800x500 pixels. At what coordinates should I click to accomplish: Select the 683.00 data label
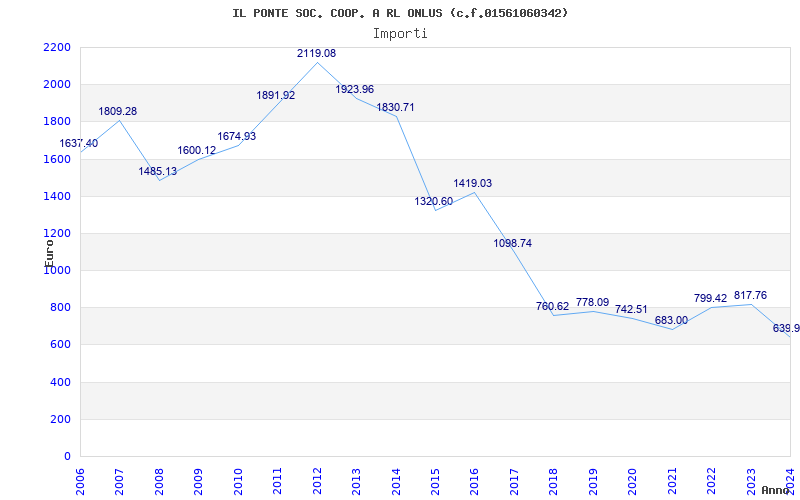671,320
